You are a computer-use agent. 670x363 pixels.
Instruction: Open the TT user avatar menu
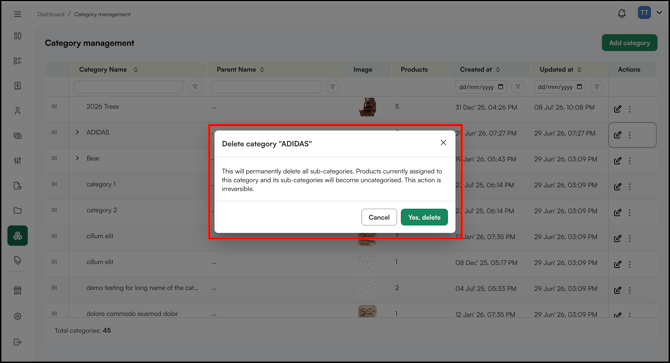click(x=644, y=12)
